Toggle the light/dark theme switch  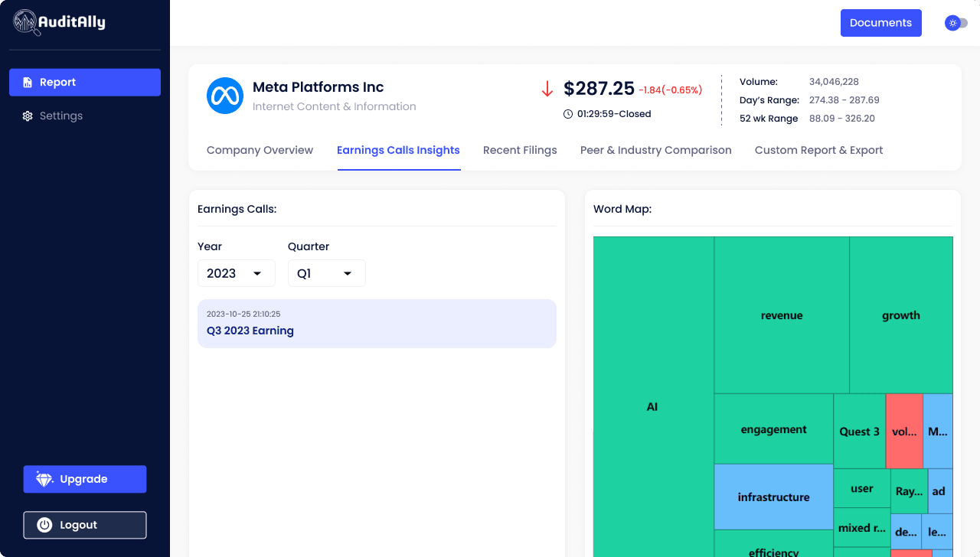point(956,23)
